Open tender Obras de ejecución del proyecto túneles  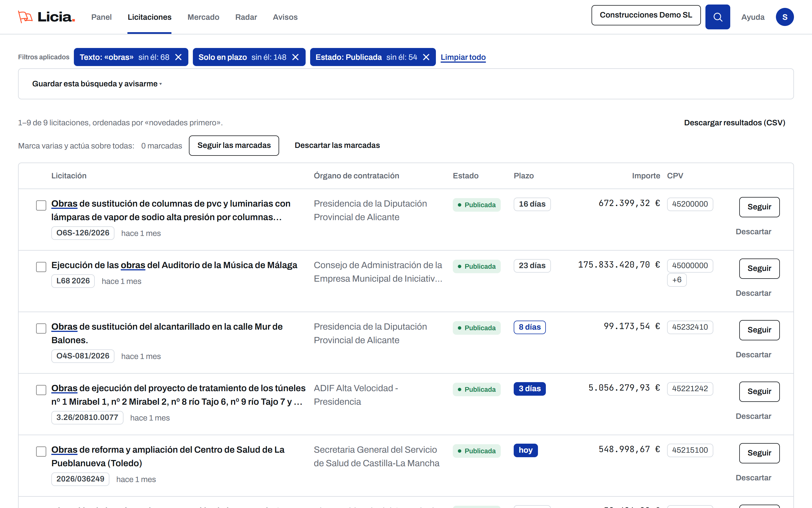point(178,395)
